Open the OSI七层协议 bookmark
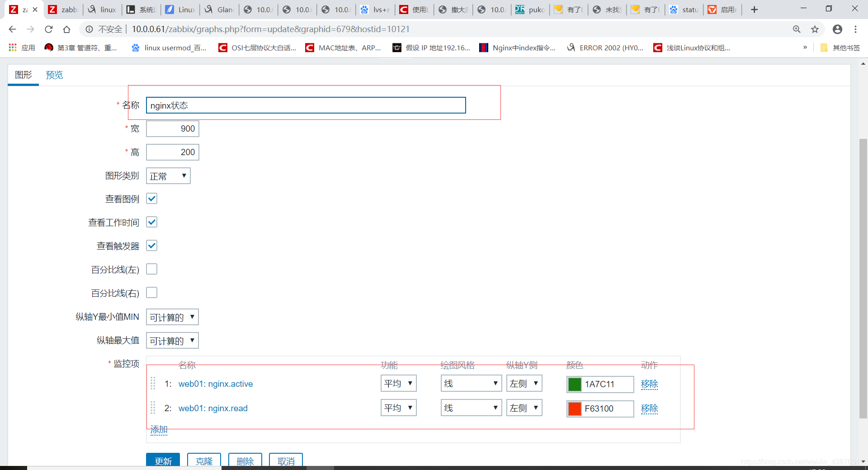 pos(257,47)
